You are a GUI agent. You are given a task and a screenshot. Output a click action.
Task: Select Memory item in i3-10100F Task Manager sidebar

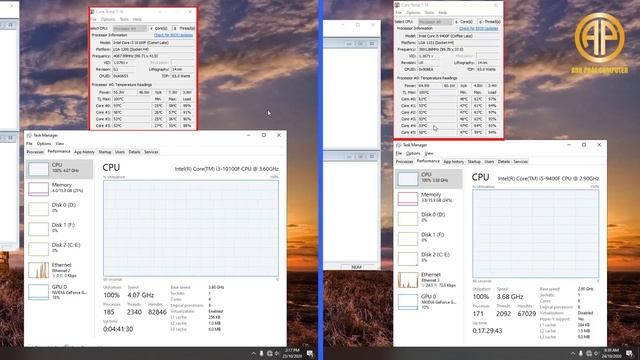coord(60,189)
